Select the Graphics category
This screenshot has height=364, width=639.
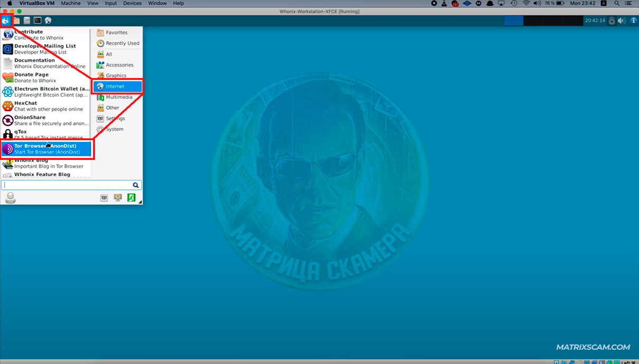click(x=118, y=75)
